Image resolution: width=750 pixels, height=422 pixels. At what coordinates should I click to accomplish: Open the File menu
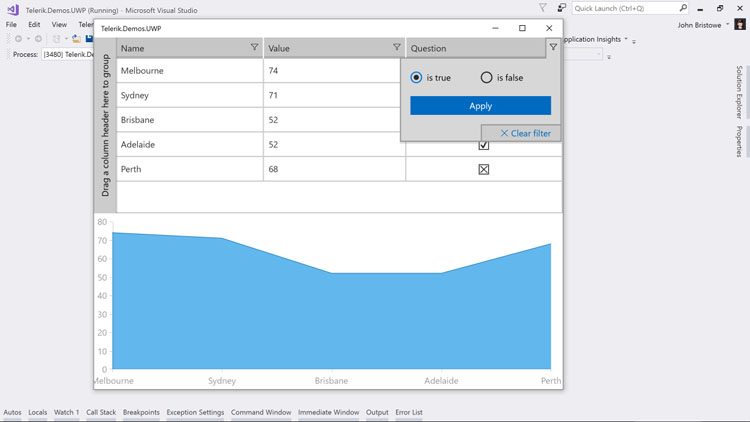[11, 24]
